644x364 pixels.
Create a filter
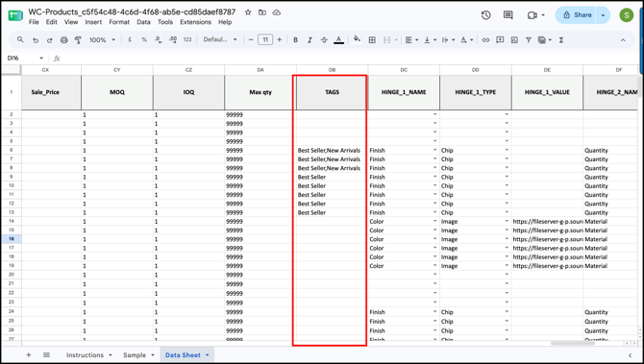click(x=529, y=39)
